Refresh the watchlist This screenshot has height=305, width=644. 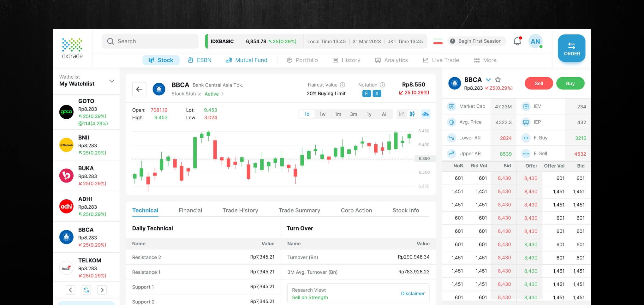[86, 290]
